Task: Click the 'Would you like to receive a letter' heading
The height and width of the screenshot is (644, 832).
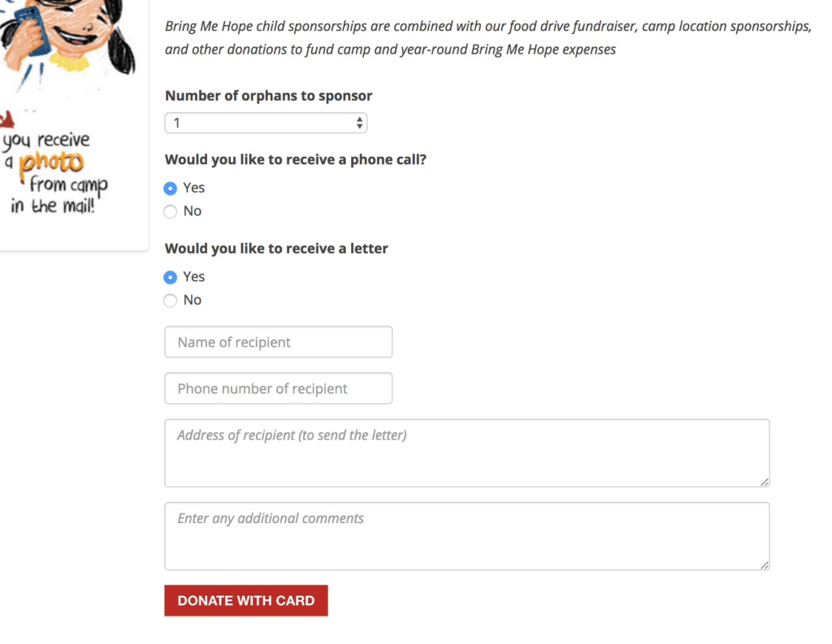Action: [x=276, y=249]
